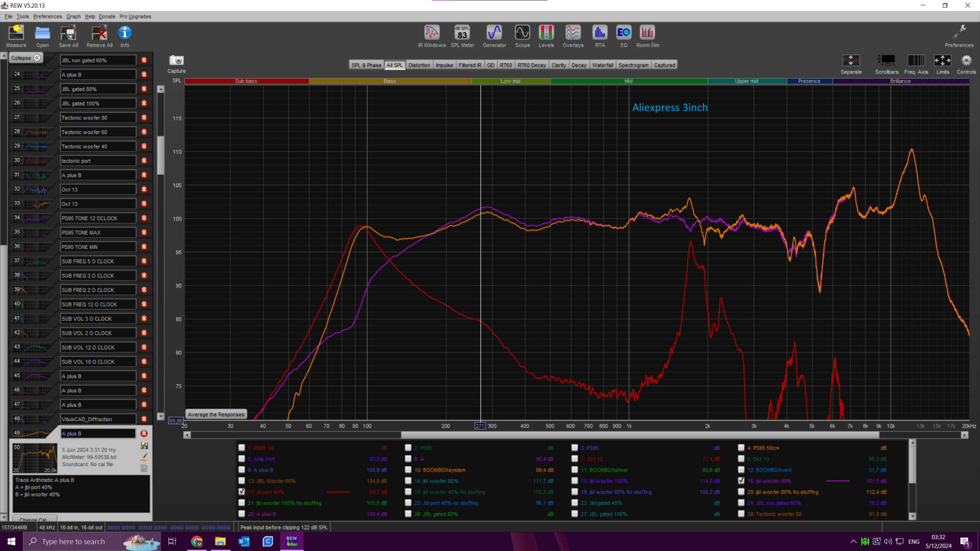This screenshot has width=980, height=551.
Task: Click horizontal scrollbar left arrow
Action: pyautogui.click(x=187, y=435)
